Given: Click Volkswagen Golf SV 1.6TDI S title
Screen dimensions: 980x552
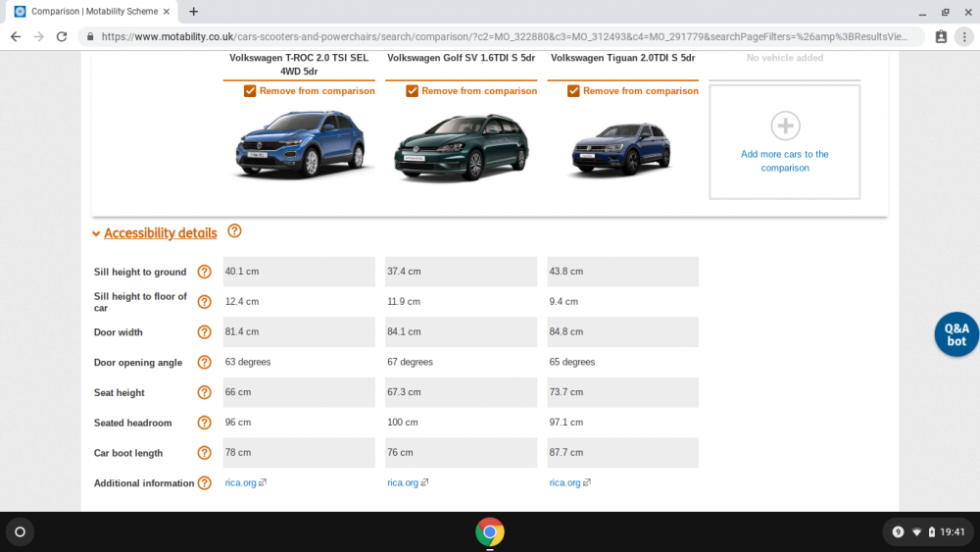Looking at the screenshot, I should (x=462, y=58).
